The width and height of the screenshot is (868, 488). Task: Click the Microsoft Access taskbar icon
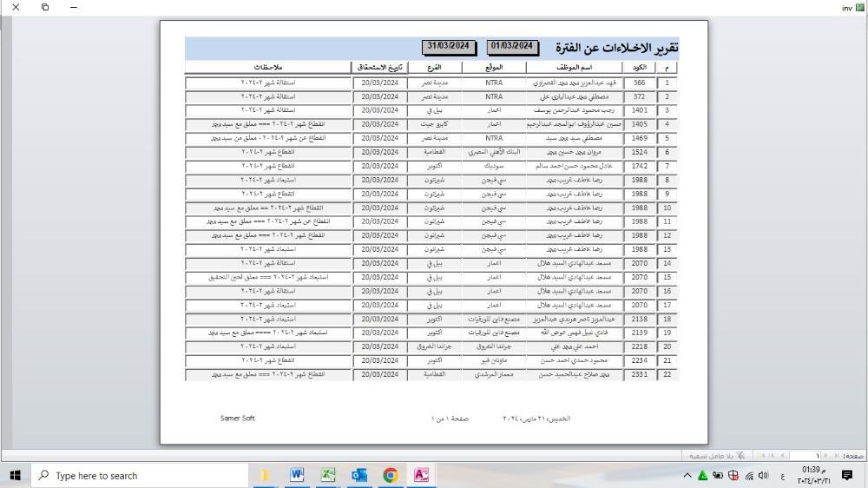(421, 475)
